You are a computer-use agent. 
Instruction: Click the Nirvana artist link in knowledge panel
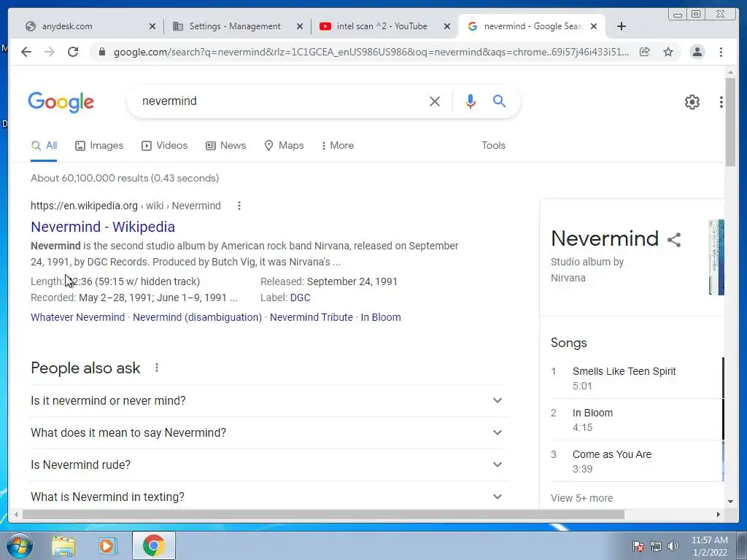click(x=568, y=278)
